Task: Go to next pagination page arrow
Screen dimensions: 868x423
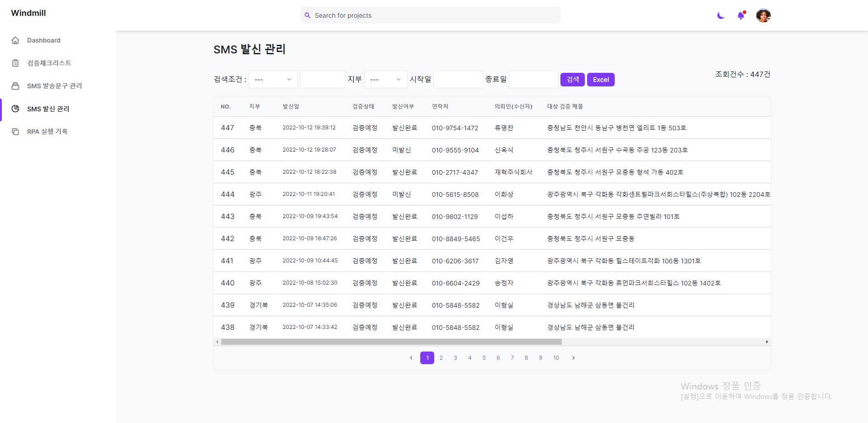Action: [x=573, y=358]
